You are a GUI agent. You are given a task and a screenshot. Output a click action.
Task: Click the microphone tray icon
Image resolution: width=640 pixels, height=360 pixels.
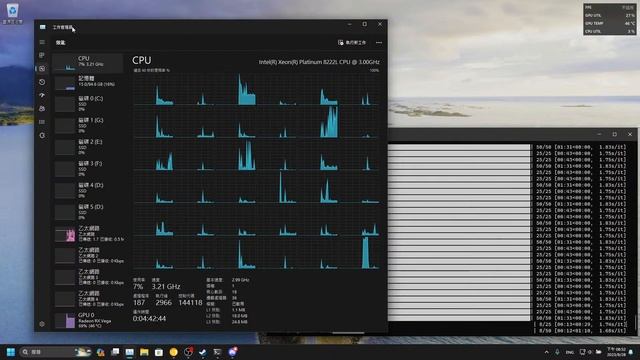557,352
